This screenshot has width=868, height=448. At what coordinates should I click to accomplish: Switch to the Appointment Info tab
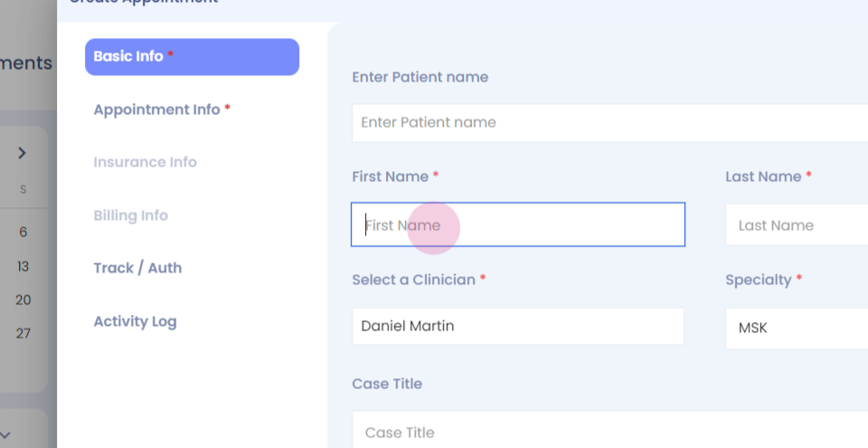[161, 110]
